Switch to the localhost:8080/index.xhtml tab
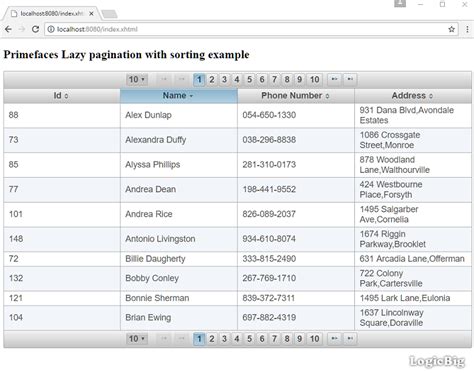Viewport: 474px width, 373px height. pos(52,14)
